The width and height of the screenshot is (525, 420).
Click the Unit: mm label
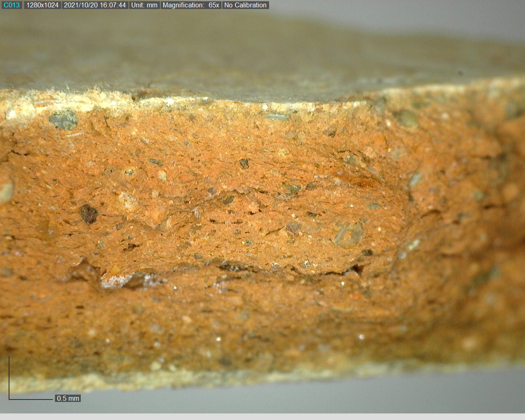coord(144,5)
